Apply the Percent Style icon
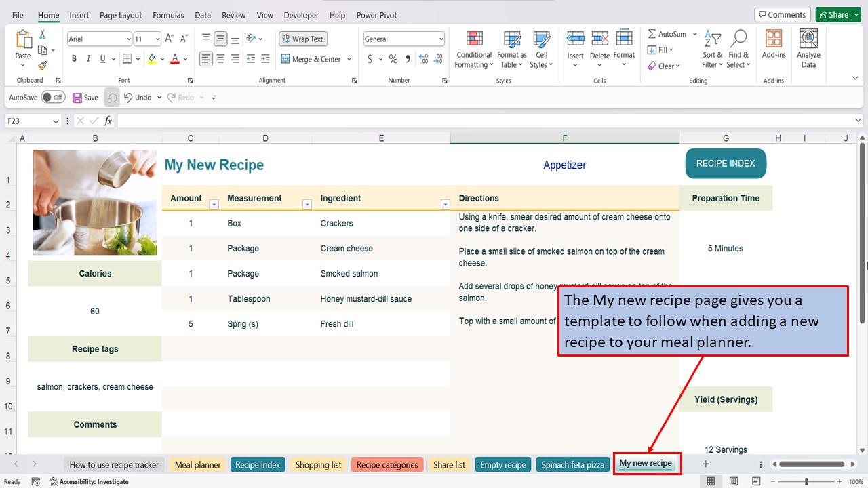 pyautogui.click(x=392, y=59)
